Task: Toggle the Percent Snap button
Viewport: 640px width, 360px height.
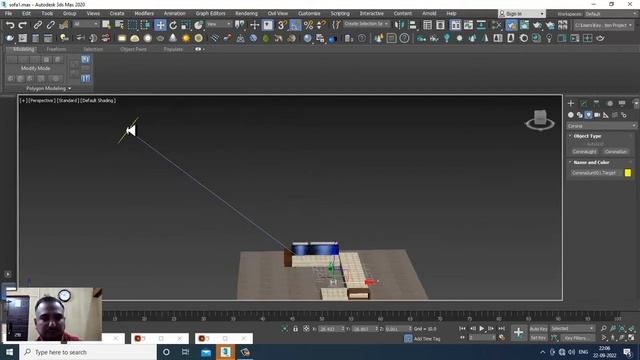Action: coord(309,25)
